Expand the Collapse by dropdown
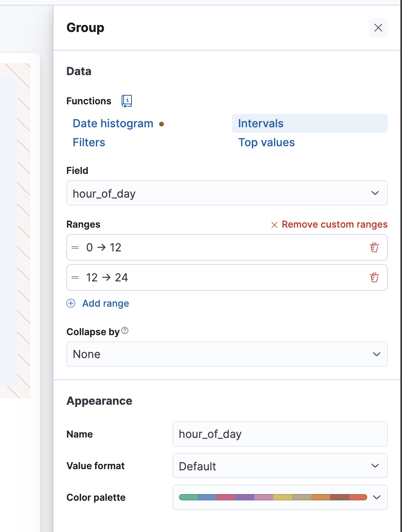 click(x=227, y=354)
